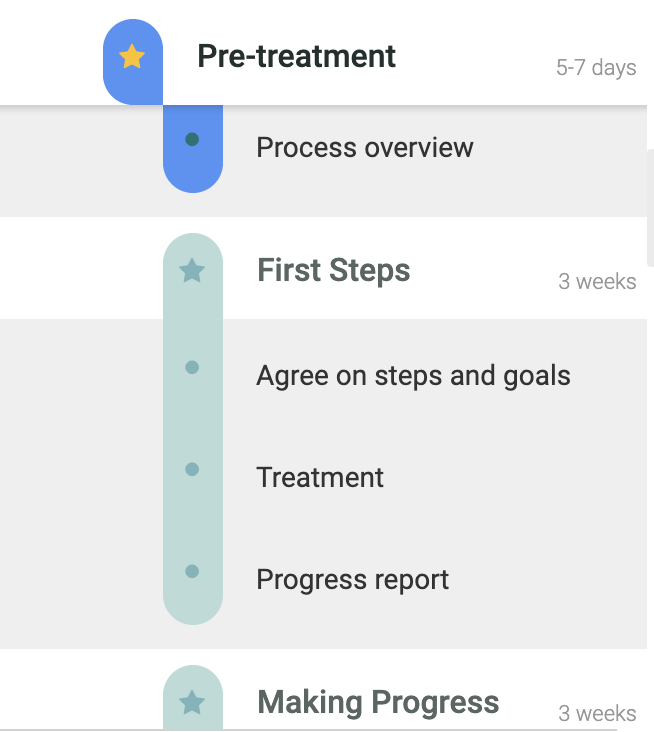Viewport: 654px width, 732px height.
Task: Open the Progress report step
Action: (x=352, y=580)
